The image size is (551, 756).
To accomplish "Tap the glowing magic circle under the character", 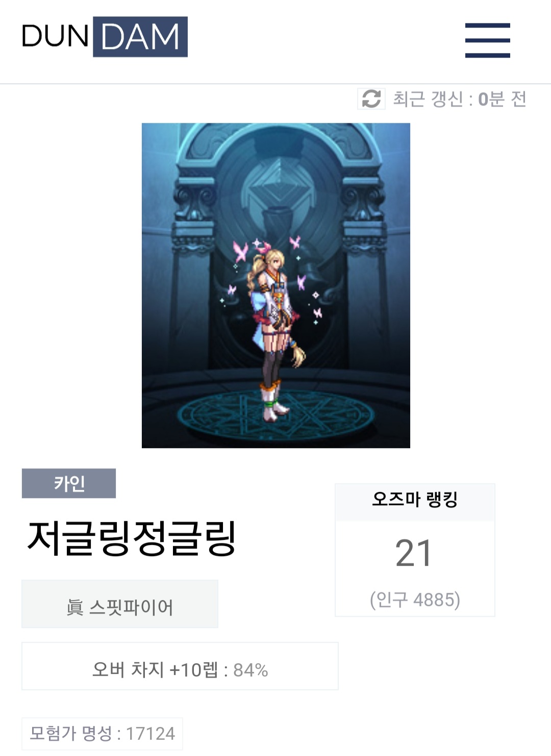I will 276,414.
